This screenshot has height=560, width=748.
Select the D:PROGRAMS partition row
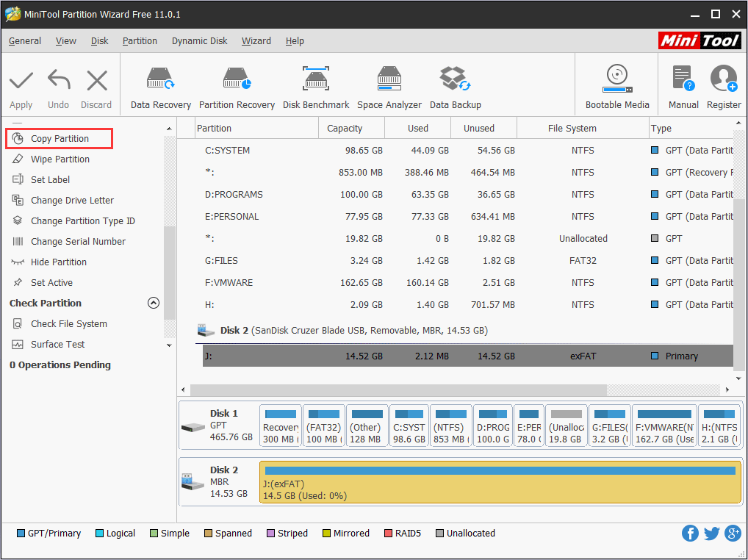[468, 195]
